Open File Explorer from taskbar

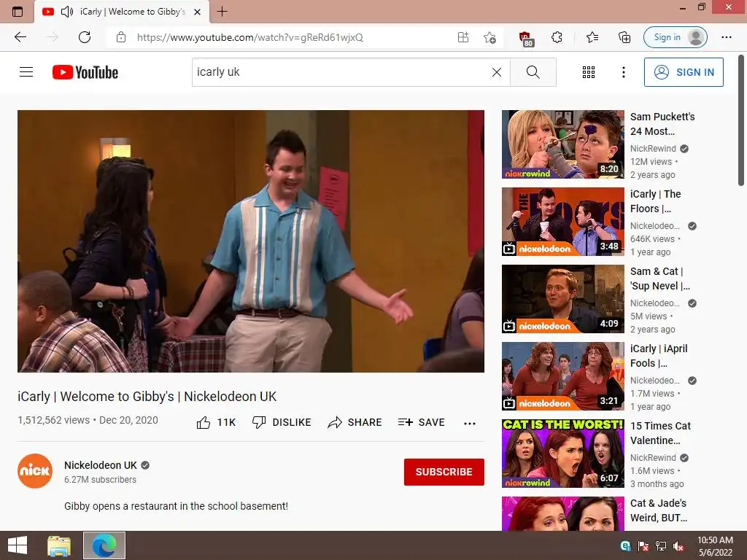59,545
